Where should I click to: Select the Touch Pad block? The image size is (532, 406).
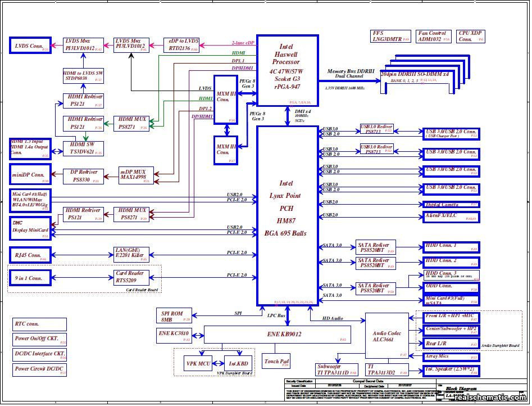coord(276,360)
